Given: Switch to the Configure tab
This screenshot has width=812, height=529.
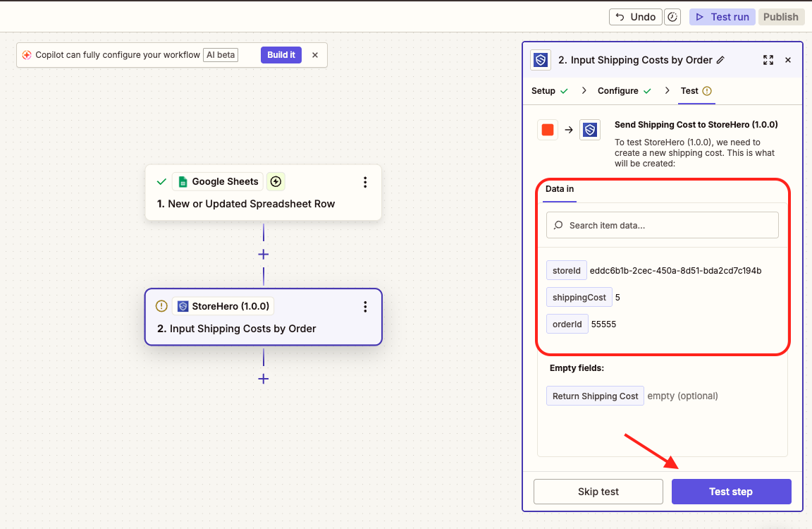Looking at the screenshot, I should point(624,91).
